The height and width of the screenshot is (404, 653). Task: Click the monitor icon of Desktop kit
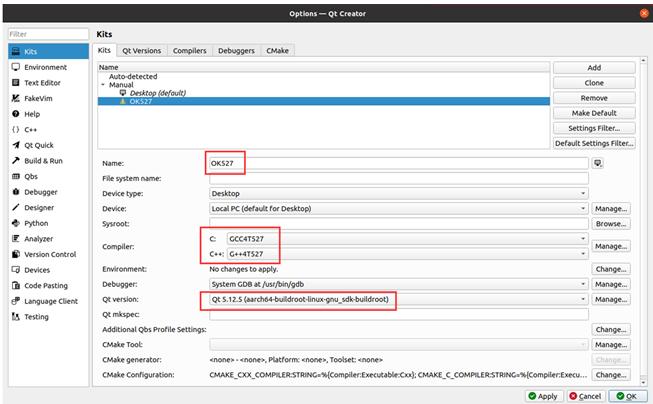(x=123, y=93)
